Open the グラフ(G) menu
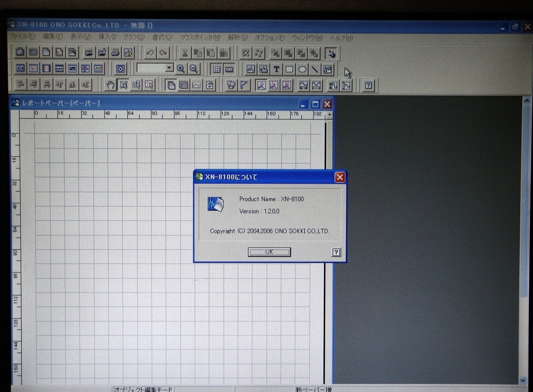 134,37
